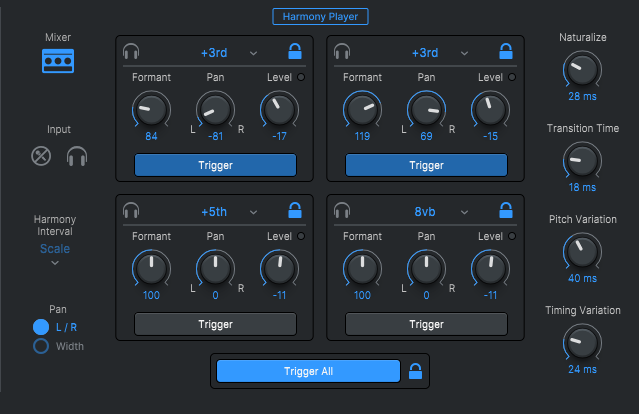Click the Pan value -81
Viewport: 639px width, 414px height.
(215, 136)
